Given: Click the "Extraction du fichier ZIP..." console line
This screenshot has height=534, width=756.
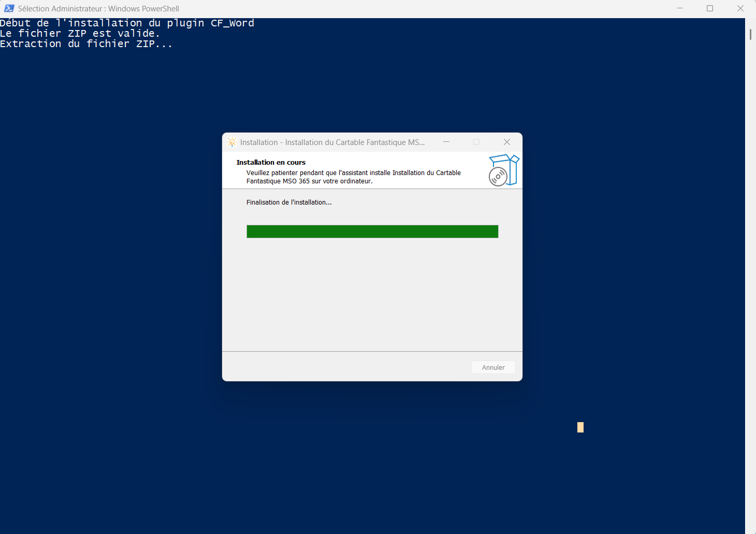Looking at the screenshot, I should tap(86, 44).
